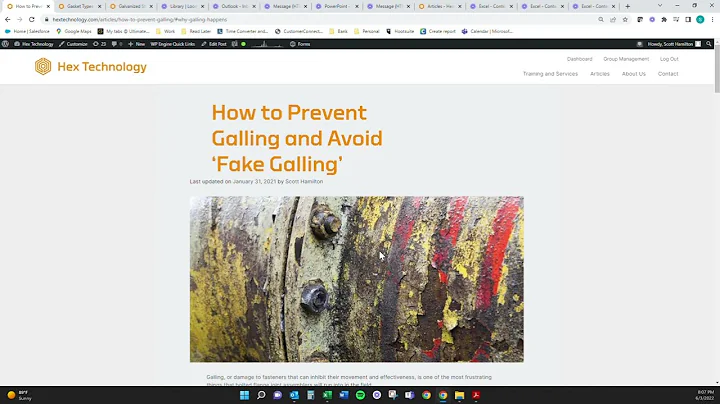Click the author link Scott Hamilton
720x404 pixels.
[304, 182]
